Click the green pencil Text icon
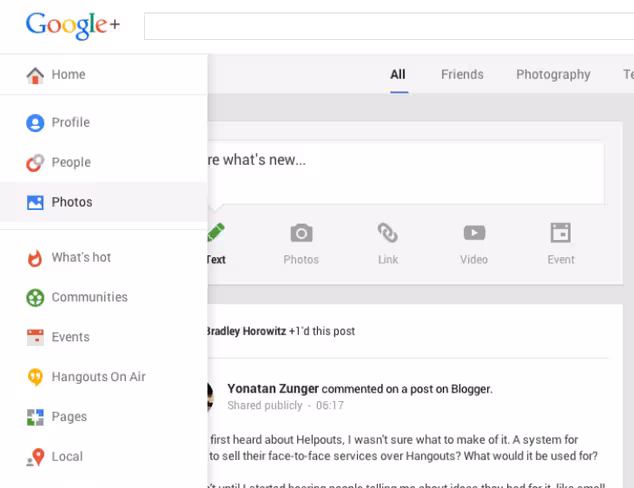Image resolution: width=634 pixels, height=488 pixels. [216, 232]
